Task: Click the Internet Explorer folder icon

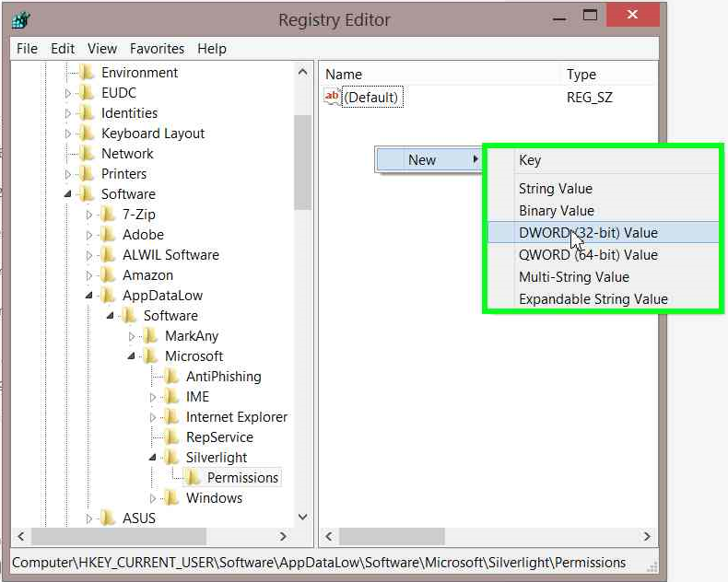Action: (171, 417)
